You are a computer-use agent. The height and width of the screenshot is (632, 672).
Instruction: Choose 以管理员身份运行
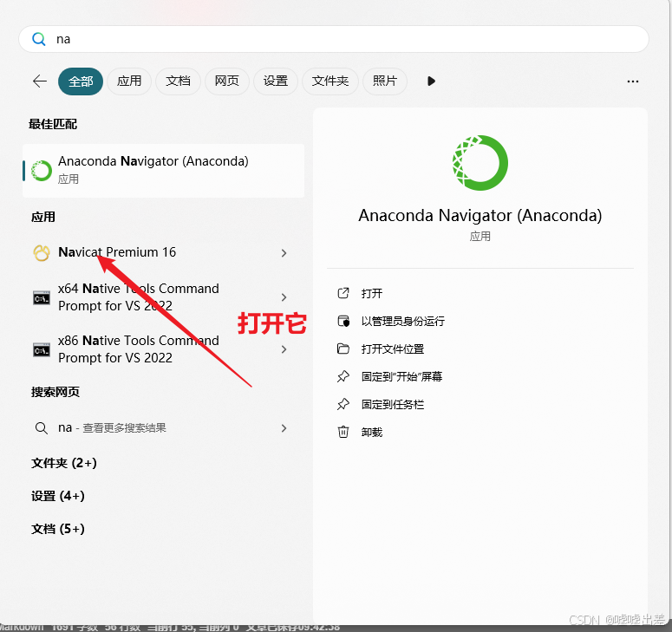coord(403,322)
